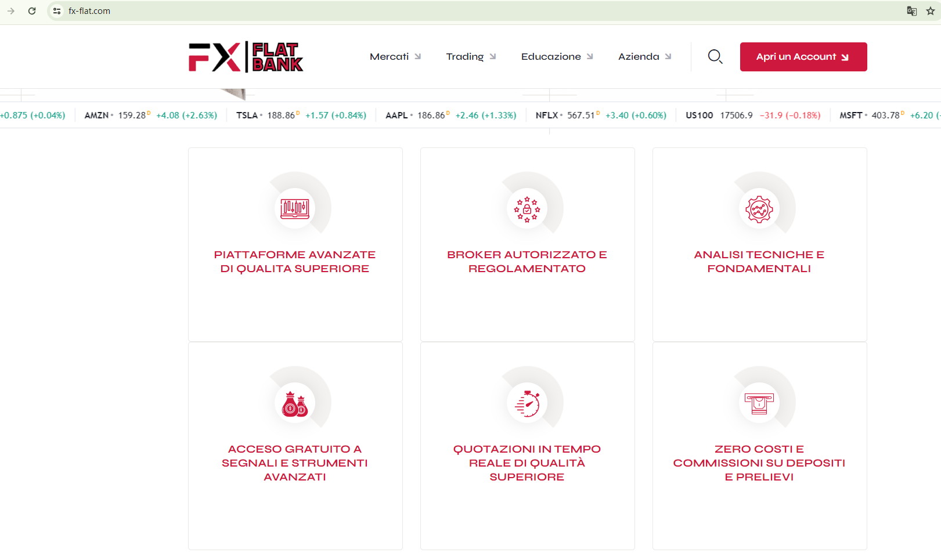This screenshot has width=941, height=560.
Task: Click the FX Flat Bank logo
Action: pyautogui.click(x=246, y=57)
